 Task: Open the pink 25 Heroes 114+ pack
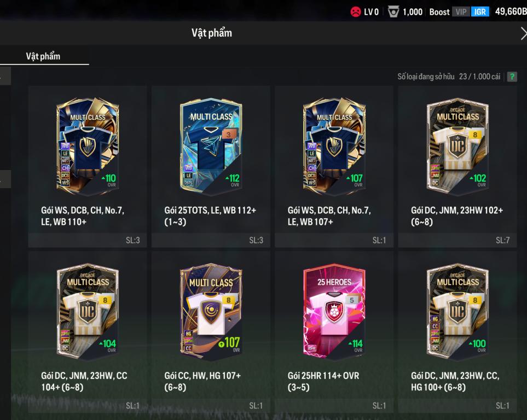334,332
